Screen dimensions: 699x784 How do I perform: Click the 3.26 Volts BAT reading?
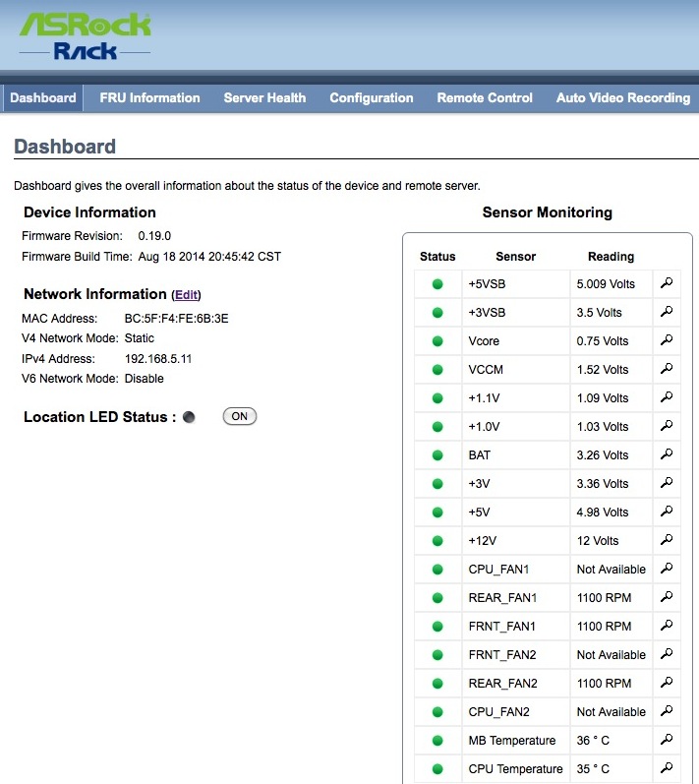[x=603, y=455]
